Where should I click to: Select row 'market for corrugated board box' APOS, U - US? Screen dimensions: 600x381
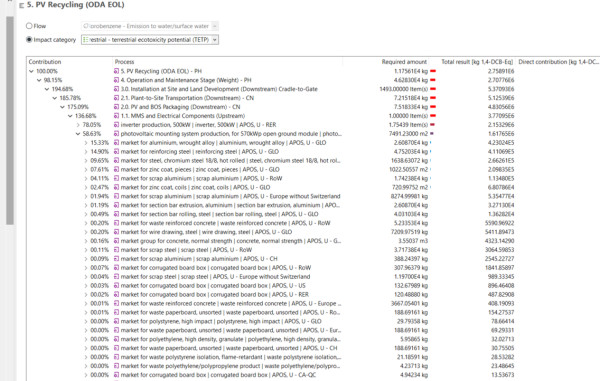tap(213, 285)
